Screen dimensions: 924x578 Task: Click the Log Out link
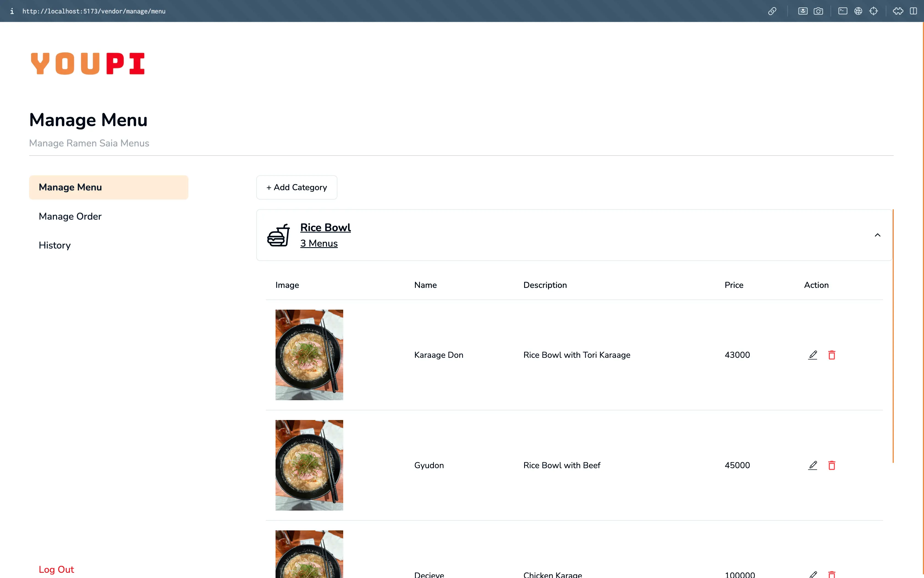(x=56, y=569)
